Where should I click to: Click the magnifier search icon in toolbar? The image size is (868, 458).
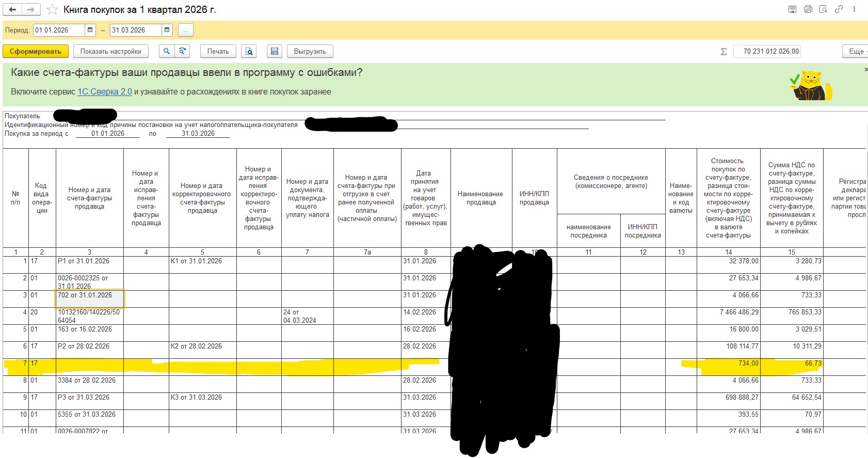click(x=166, y=51)
